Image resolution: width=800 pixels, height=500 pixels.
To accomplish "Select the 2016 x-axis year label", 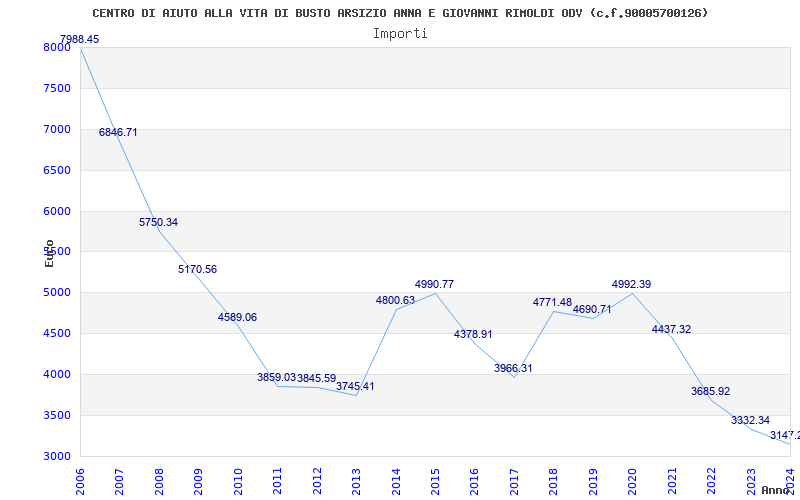I will (474, 481).
